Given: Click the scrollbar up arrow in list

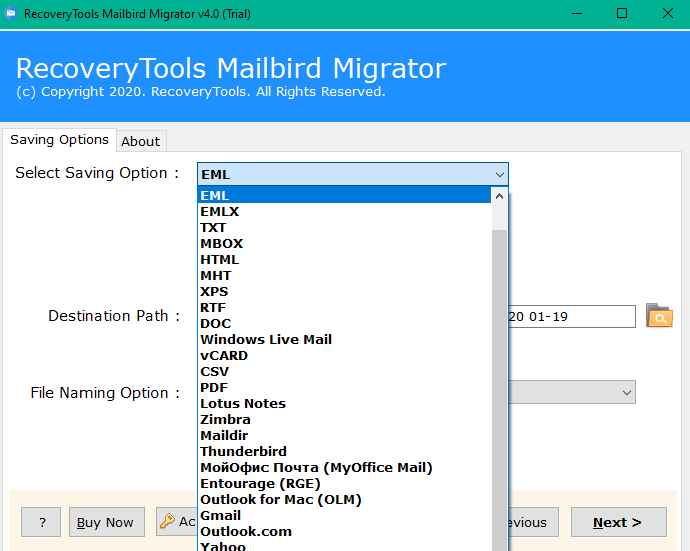Looking at the screenshot, I should pyautogui.click(x=500, y=196).
